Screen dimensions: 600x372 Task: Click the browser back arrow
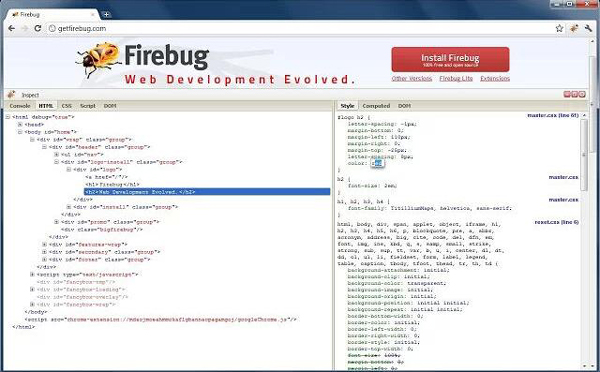11,28
